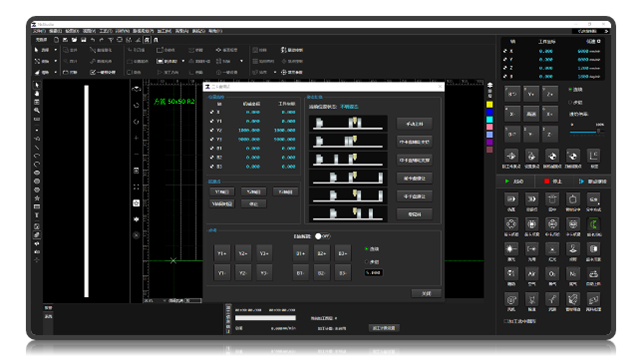This screenshot has width=640, height=362.
Task: Select the hand pan tool in left toolbar
Action: (x=37, y=93)
